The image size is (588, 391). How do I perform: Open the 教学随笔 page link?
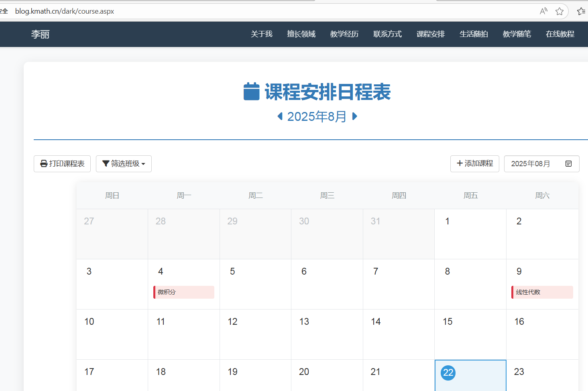tap(517, 34)
